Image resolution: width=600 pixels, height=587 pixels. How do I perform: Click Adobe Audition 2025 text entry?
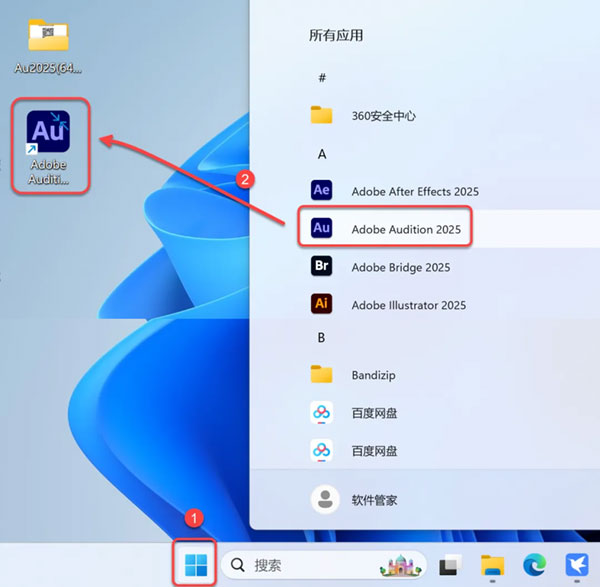(x=406, y=229)
